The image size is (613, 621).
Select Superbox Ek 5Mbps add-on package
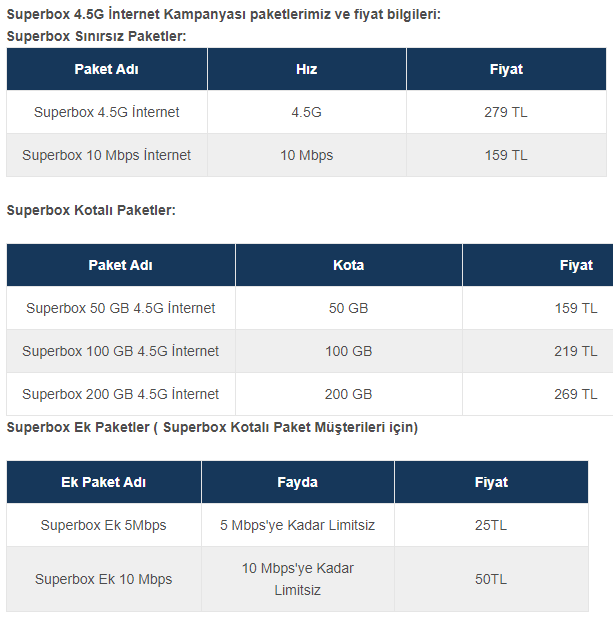pyautogui.click(x=103, y=525)
